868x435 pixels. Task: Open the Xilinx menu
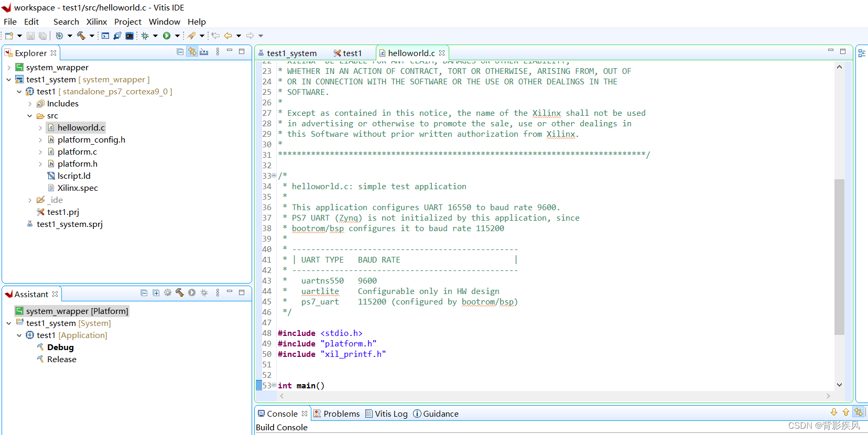click(x=96, y=21)
